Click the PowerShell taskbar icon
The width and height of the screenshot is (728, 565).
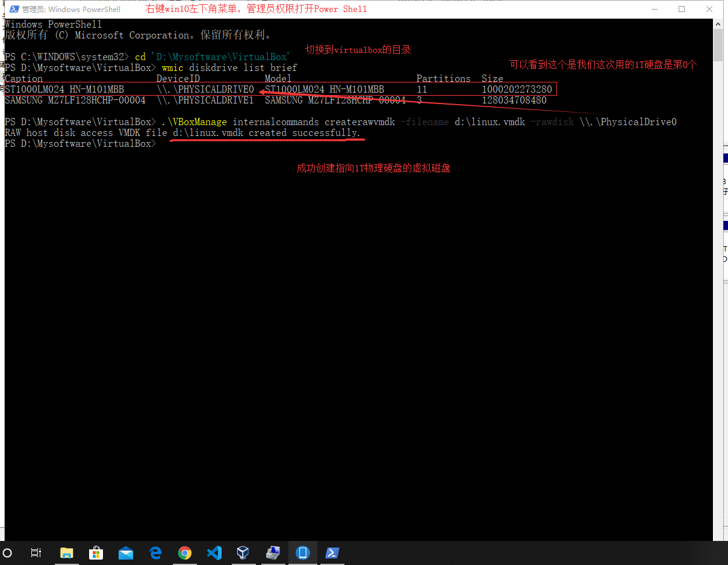click(332, 552)
